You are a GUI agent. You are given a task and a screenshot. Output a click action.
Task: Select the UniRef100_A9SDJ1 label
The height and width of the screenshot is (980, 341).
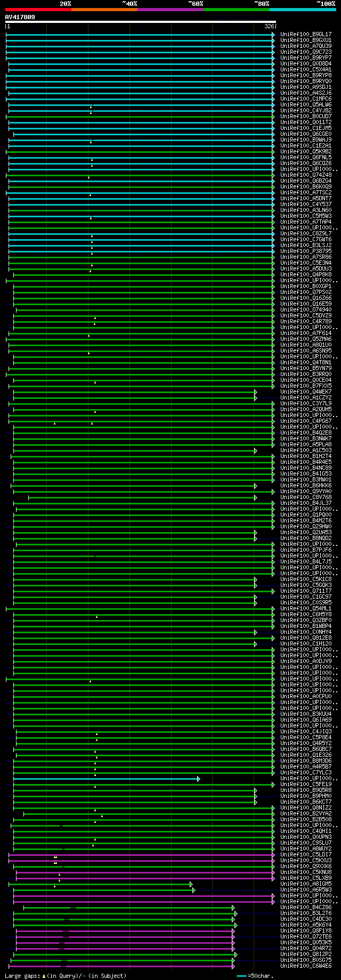pyautogui.click(x=306, y=87)
